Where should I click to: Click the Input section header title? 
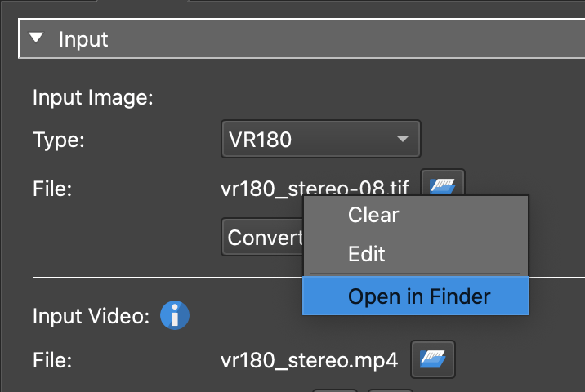[x=83, y=38]
